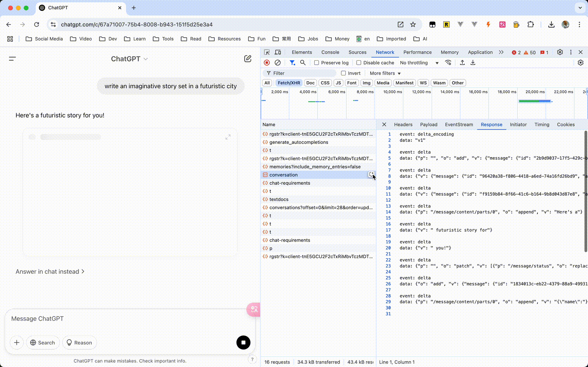Image resolution: width=588 pixels, height=367 pixels.
Task: Click the stop recording network log icon
Action: point(267,63)
